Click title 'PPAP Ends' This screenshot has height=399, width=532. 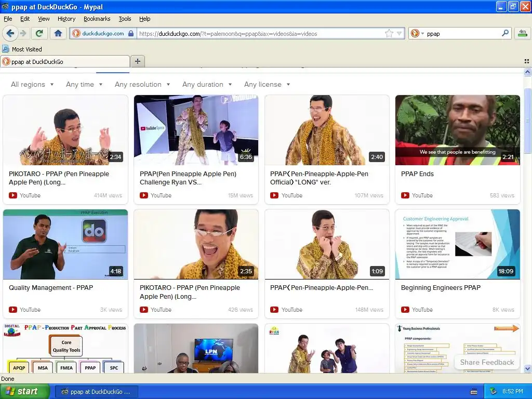coord(417,174)
